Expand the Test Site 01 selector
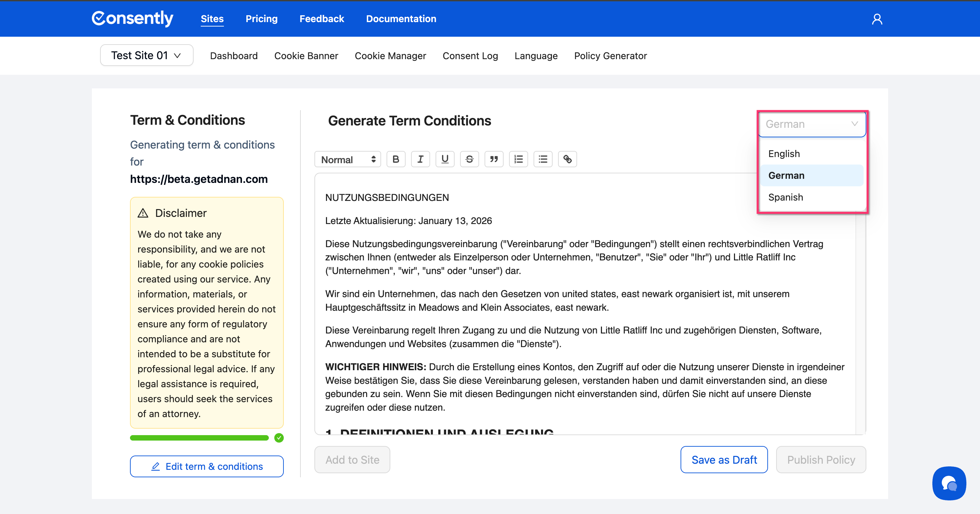This screenshot has width=980, height=514. 146,55
